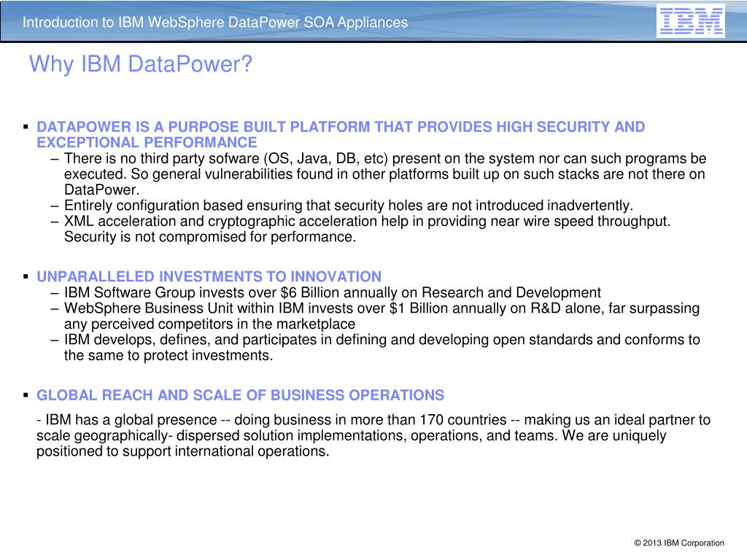Viewport: 747px width, 560px height.
Task: Click the line 'executed. So general vulnerabilities found'
Action: (384, 174)
